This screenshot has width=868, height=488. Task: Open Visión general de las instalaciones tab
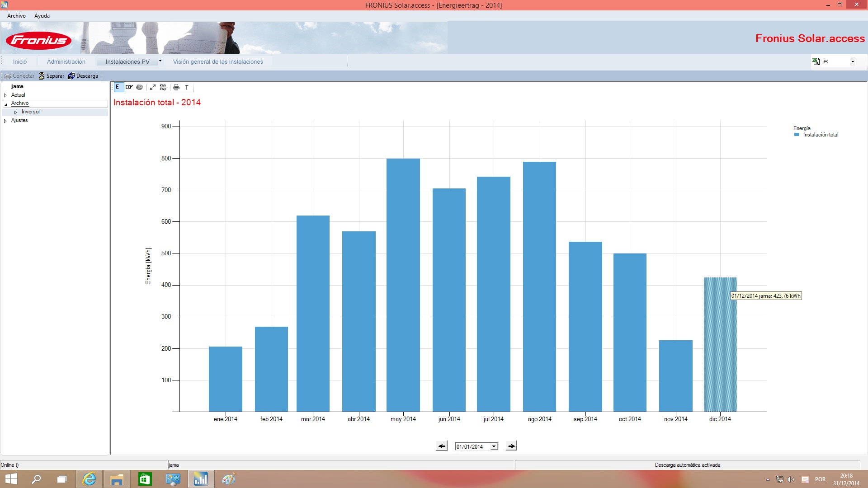(x=218, y=61)
